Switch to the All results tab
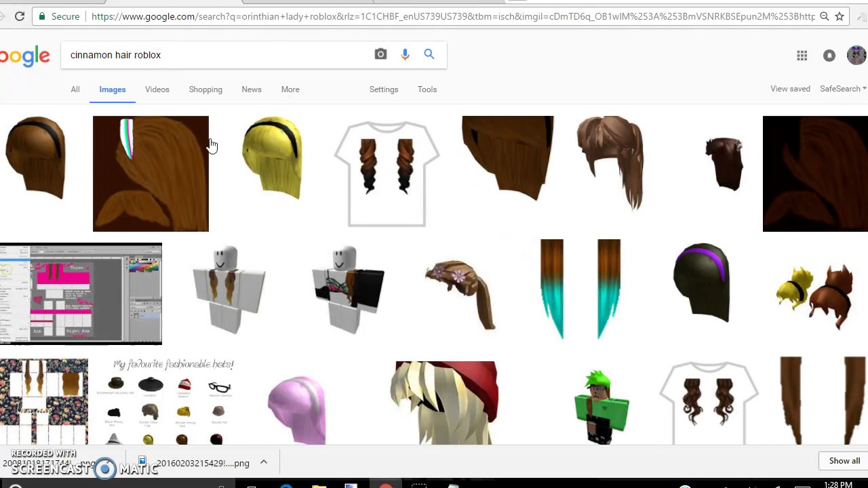 coord(75,89)
